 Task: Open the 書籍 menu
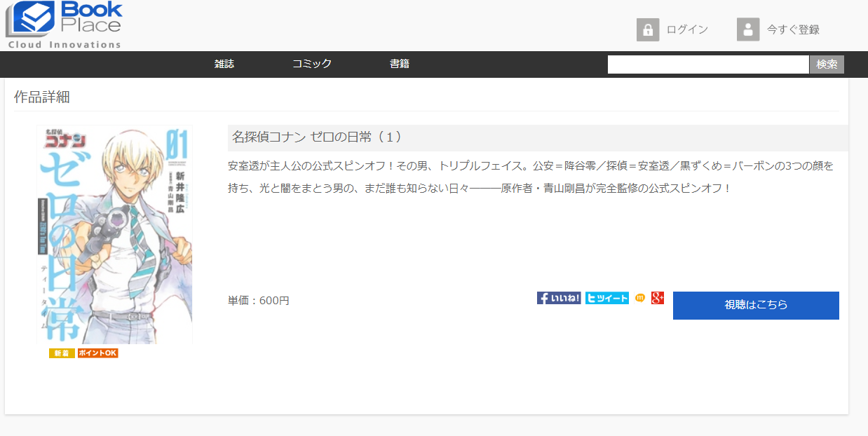pos(400,64)
